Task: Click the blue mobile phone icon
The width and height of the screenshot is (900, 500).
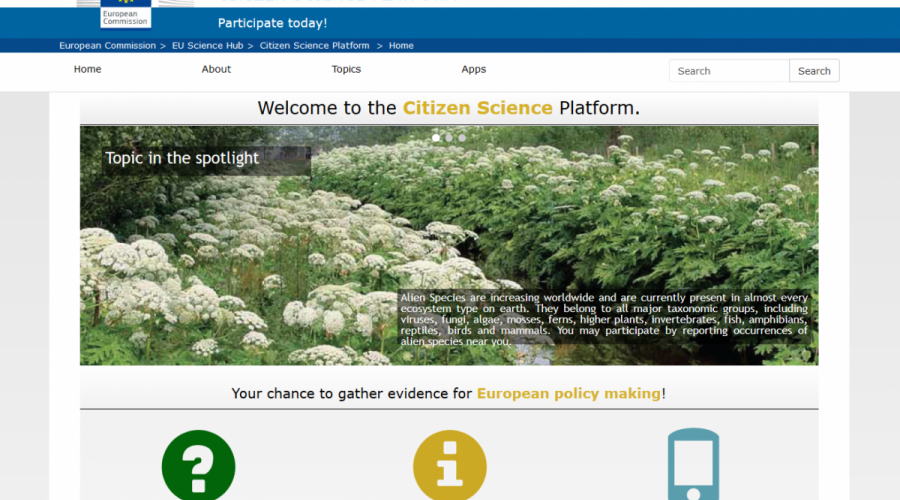Action: pos(693,465)
